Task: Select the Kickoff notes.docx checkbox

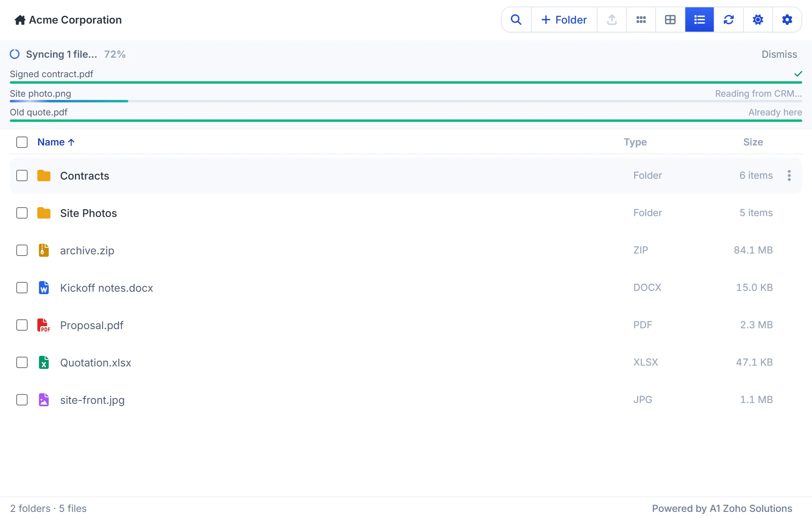Action: coord(22,288)
